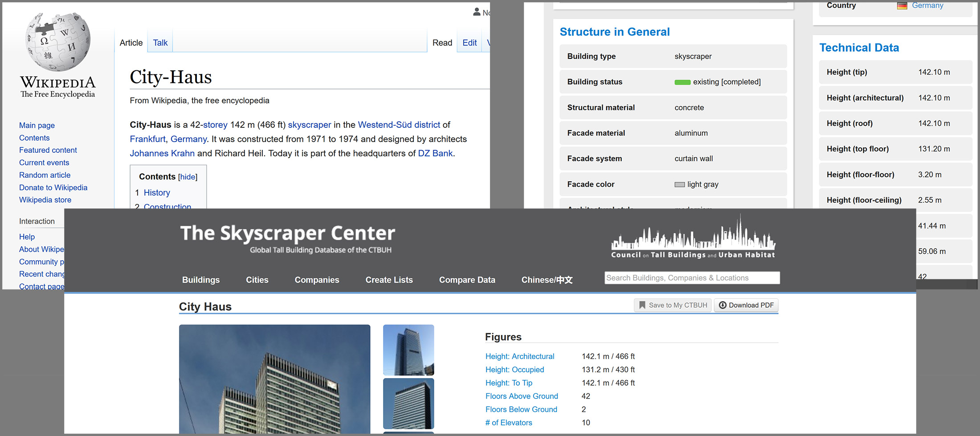Switch to the Talk tab

click(160, 42)
